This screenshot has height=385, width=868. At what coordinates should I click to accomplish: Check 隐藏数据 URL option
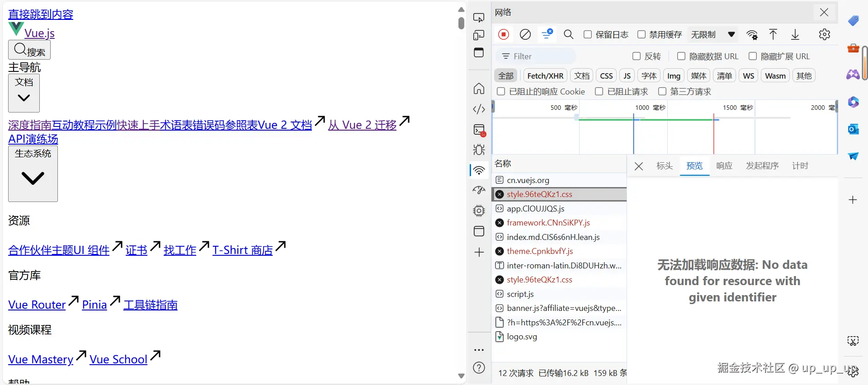681,56
